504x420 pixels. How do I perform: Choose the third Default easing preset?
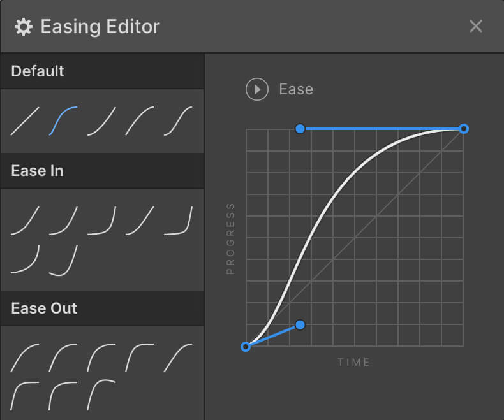click(x=101, y=120)
